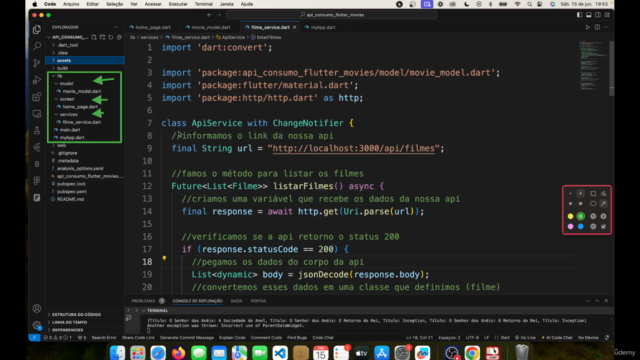Screen dimensions: 640x360
Task: Select the ellipse shape drawing tool
Action: pos(593,204)
